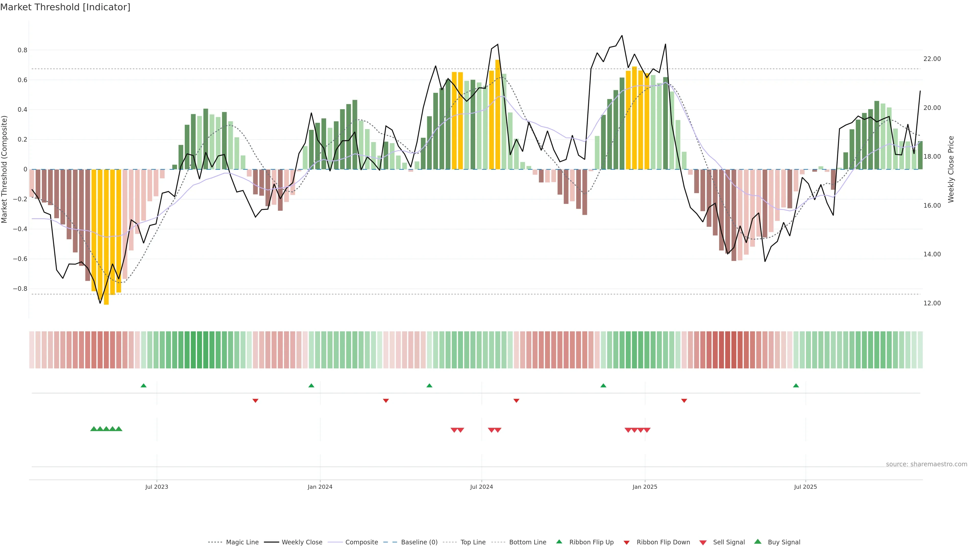Select the ribbon flip up marker before Jan 2024
The image size is (980, 551).
click(311, 386)
